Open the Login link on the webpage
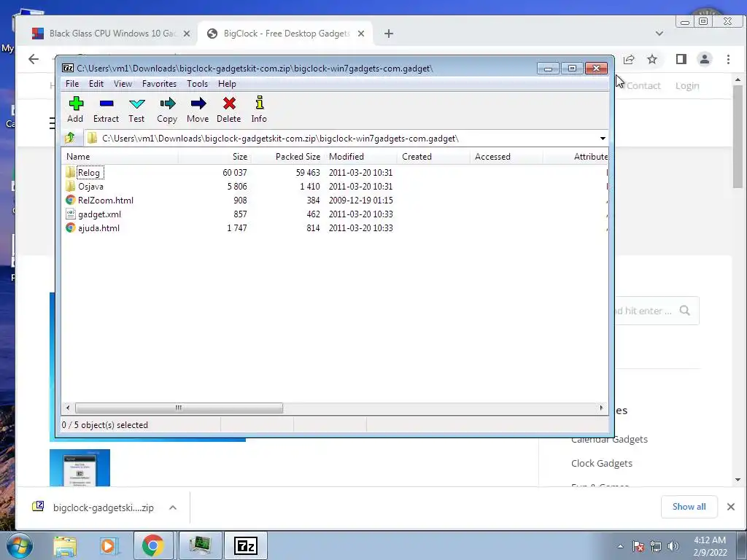The image size is (747, 560). click(x=687, y=86)
